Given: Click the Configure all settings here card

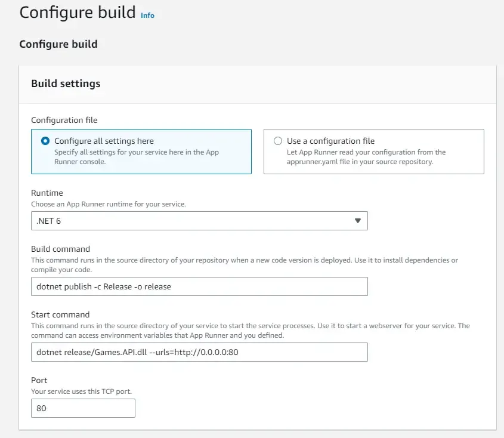Looking at the screenshot, I should [141, 151].
